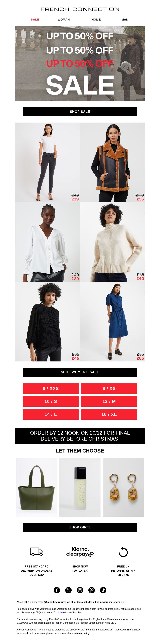This screenshot has height=644, width=160.
Task: Open the TikTok social icon
Action: pos(103,590)
